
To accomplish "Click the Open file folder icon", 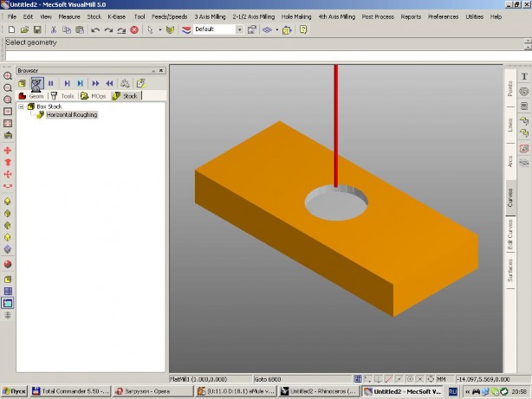I will click(x=24, y=29).
